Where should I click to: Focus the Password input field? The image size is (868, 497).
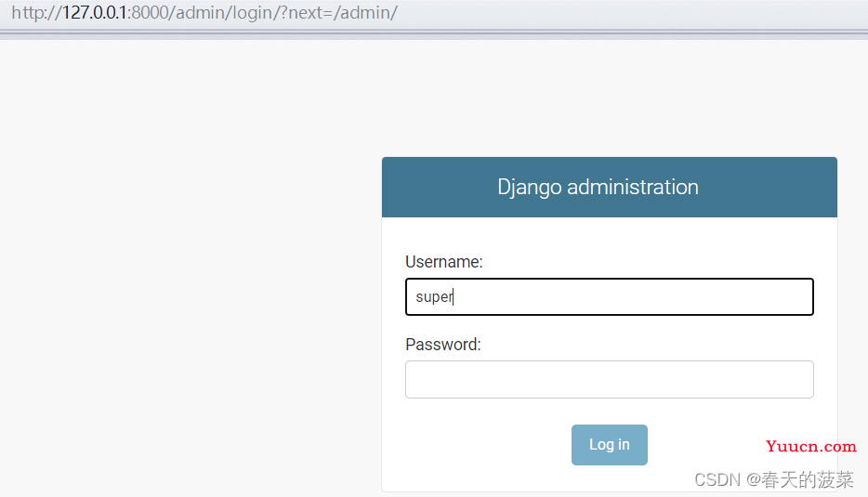(609, 380)
